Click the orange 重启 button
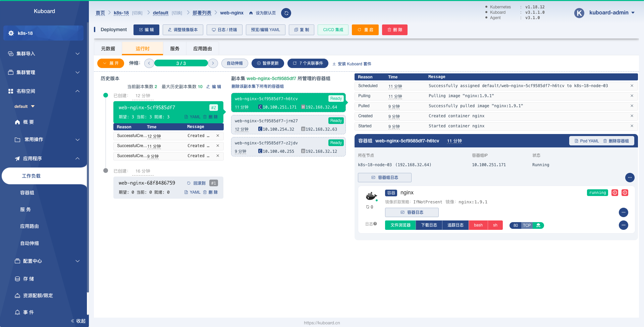The height and width of the screenshot is (327, 644). tap(365, 30)
